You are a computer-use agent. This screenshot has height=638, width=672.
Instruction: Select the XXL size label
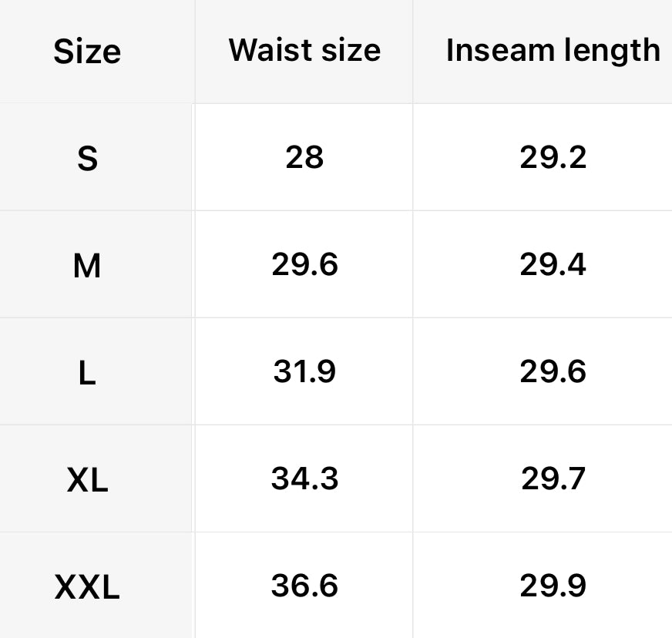[x=87, y=589]
